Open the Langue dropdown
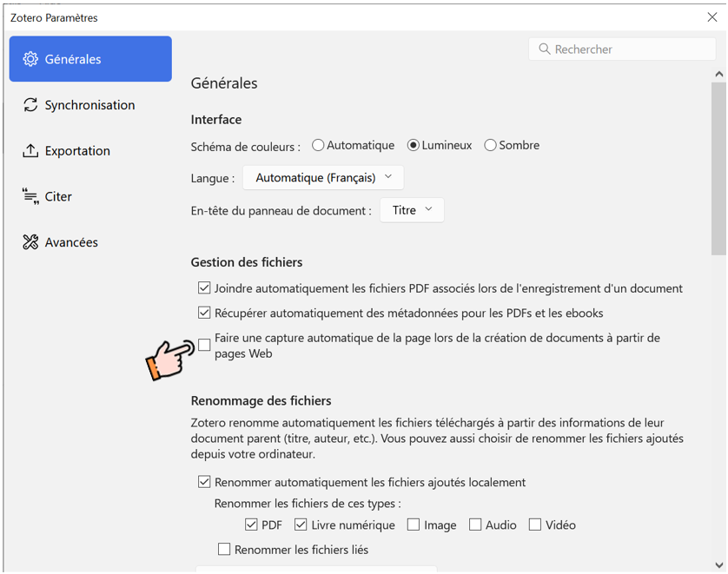 pos(323,178)
